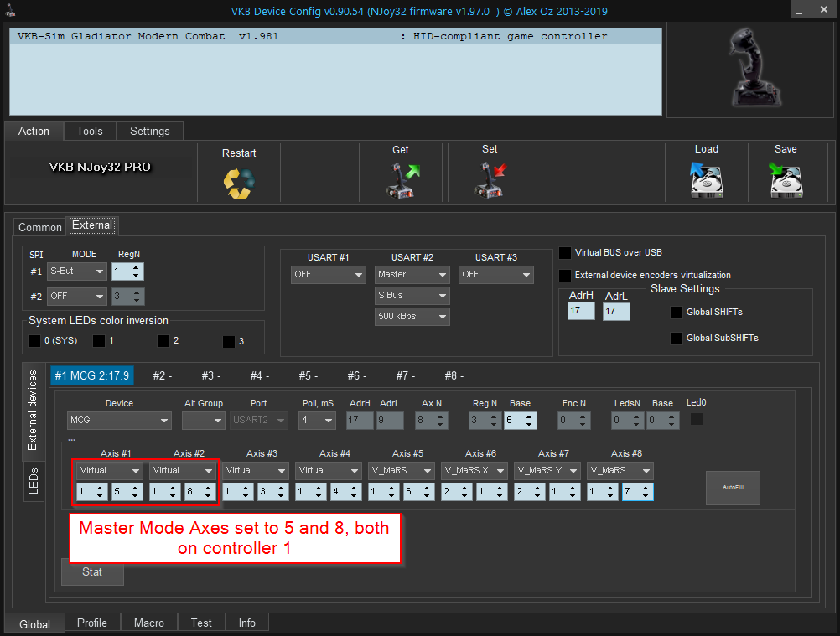This screenshot has height=636, width=840.
Task: Open the Profile bottom tab
Action: coord(92,623)
